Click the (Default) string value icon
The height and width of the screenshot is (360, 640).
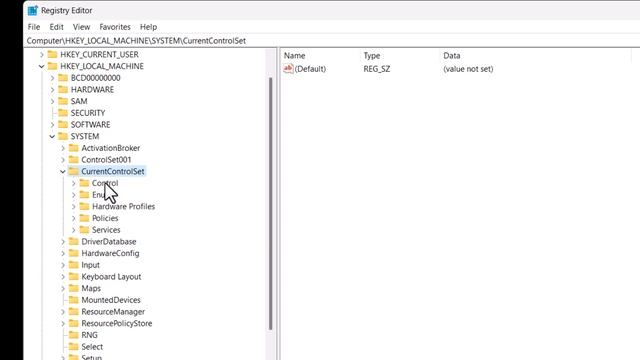tap(288, 69)
